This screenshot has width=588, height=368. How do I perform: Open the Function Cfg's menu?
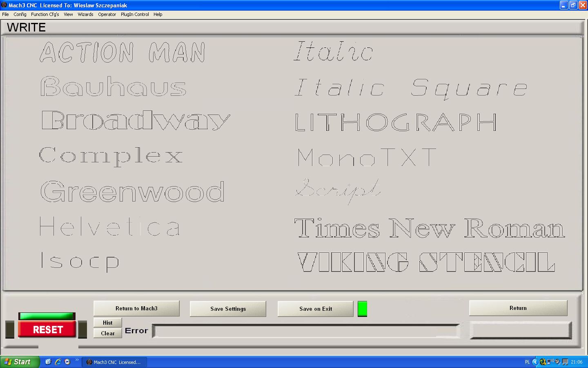point(45,14)
